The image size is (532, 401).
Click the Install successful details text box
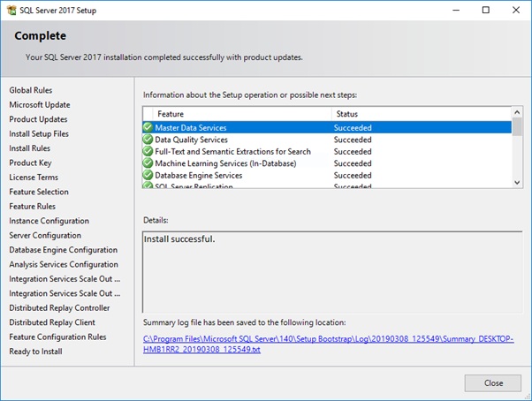(332, 272)
